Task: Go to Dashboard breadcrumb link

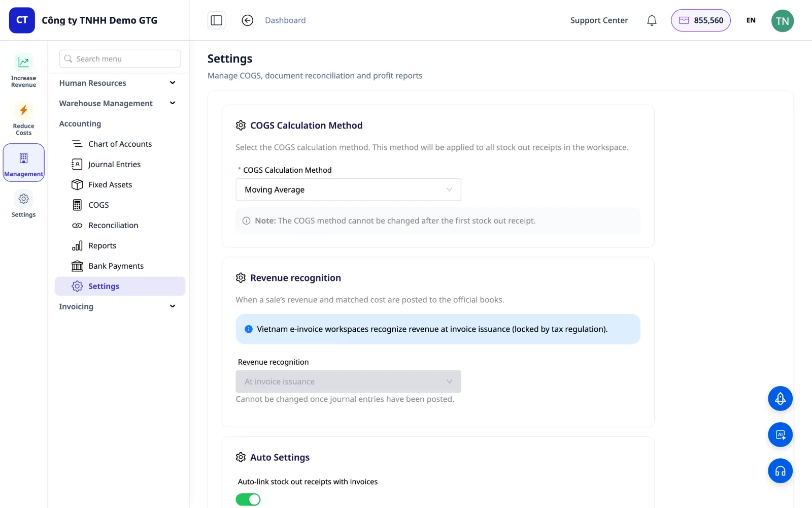Action: [x=285, y=20]
